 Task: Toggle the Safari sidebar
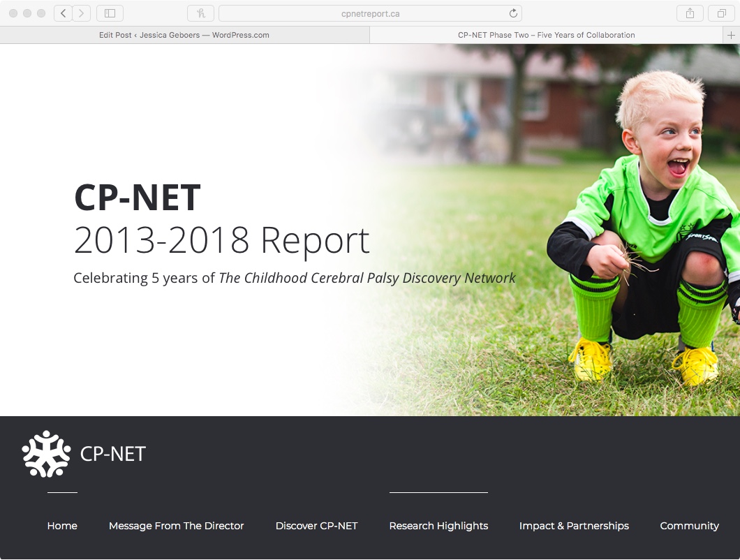[x=109, y=13]
